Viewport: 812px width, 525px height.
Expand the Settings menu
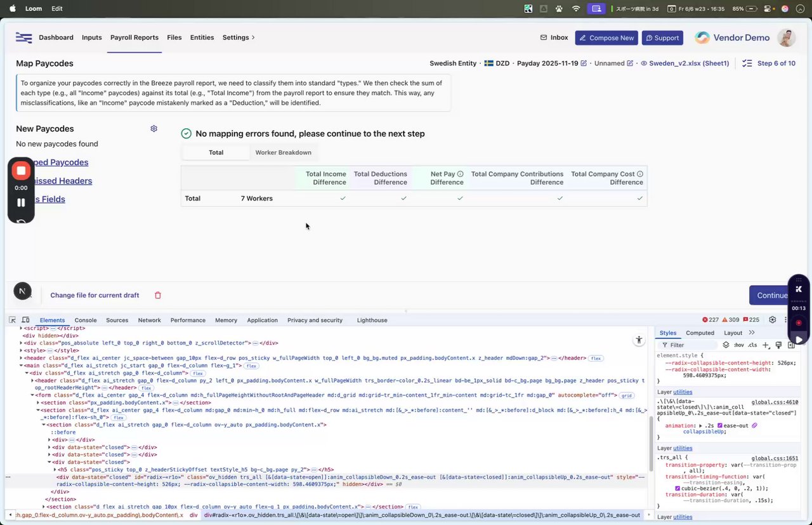[x=239, y=37]
